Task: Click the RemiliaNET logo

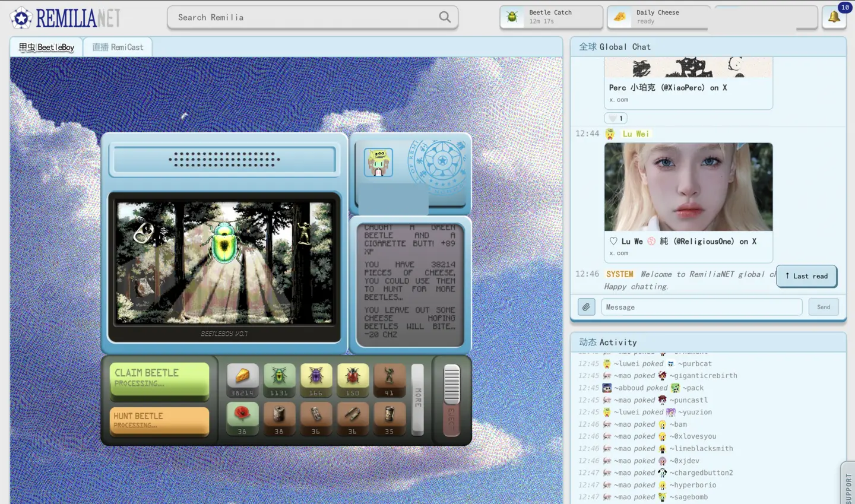Action: pyautogui.click(x=65, y=18)
